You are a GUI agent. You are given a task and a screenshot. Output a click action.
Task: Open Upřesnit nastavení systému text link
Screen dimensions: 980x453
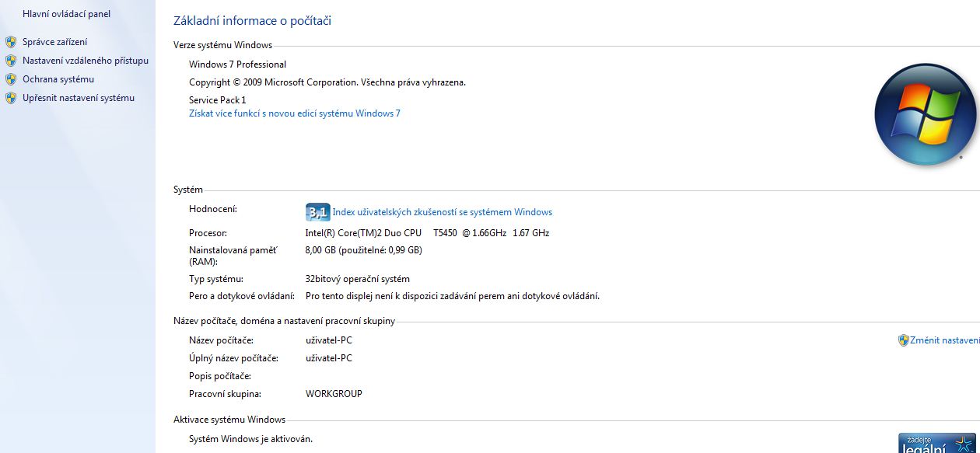(78, 98)
